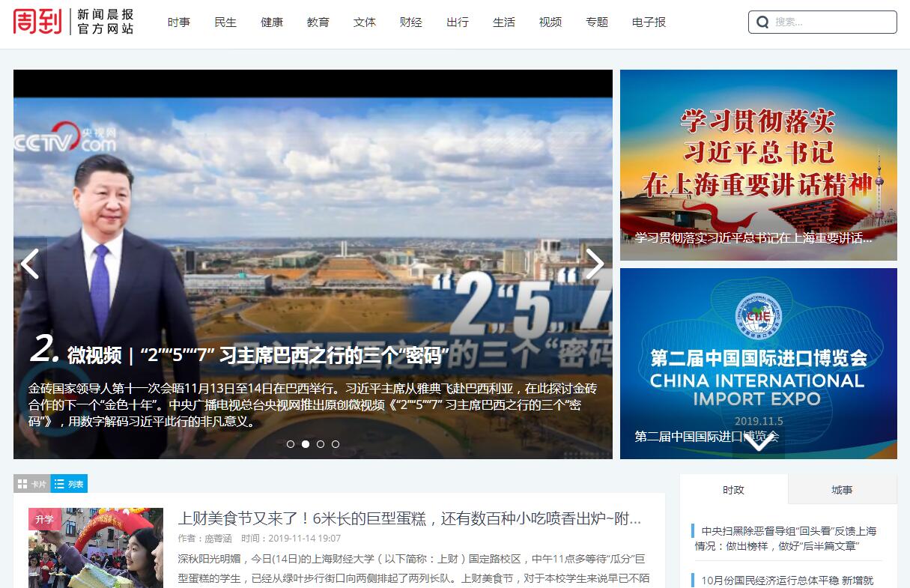Open the 财经 menu

tap(411, 22)
